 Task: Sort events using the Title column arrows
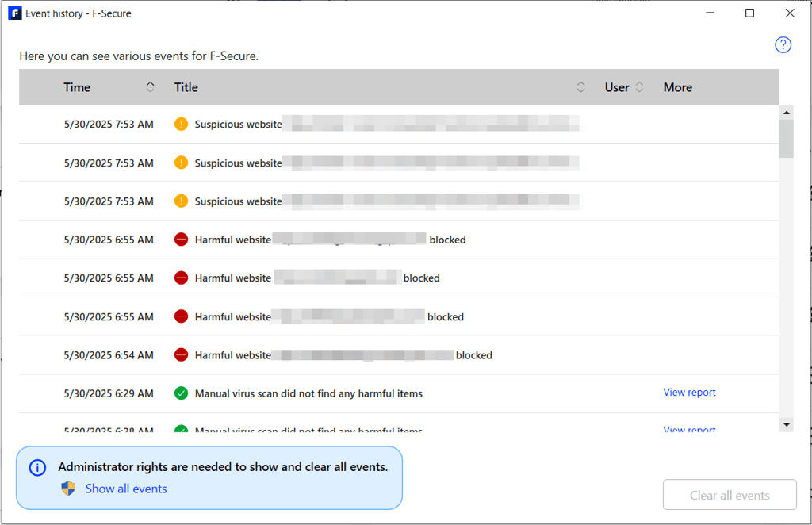pos(580,87)
